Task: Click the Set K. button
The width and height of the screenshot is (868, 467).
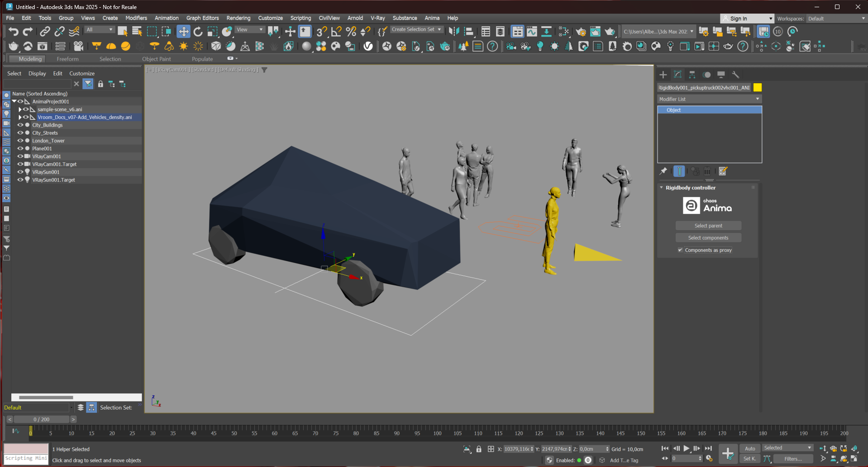Action: click(750, 458)
